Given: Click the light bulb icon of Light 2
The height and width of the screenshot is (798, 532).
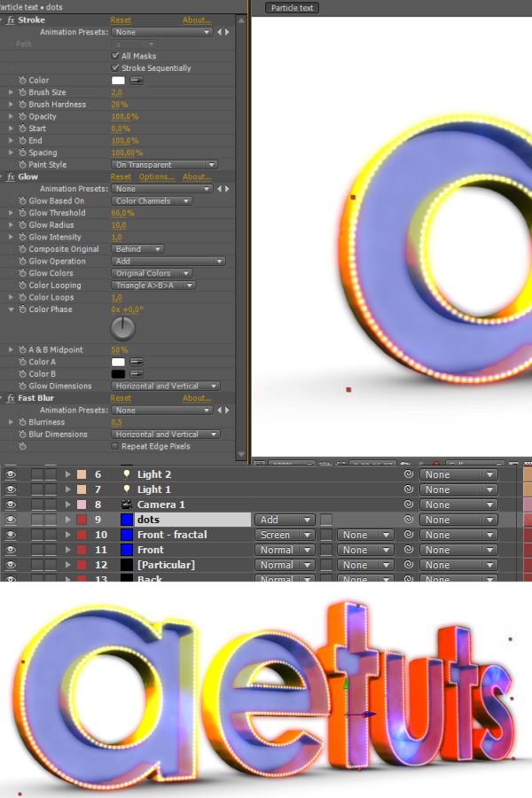Looking at the screenshot, I should click(126, 474).
